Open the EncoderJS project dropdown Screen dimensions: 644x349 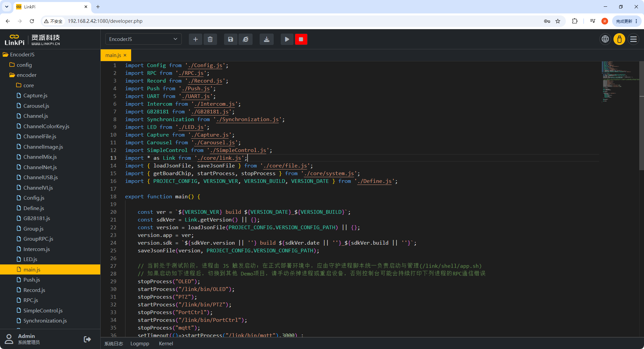click(x=144, y=39)
